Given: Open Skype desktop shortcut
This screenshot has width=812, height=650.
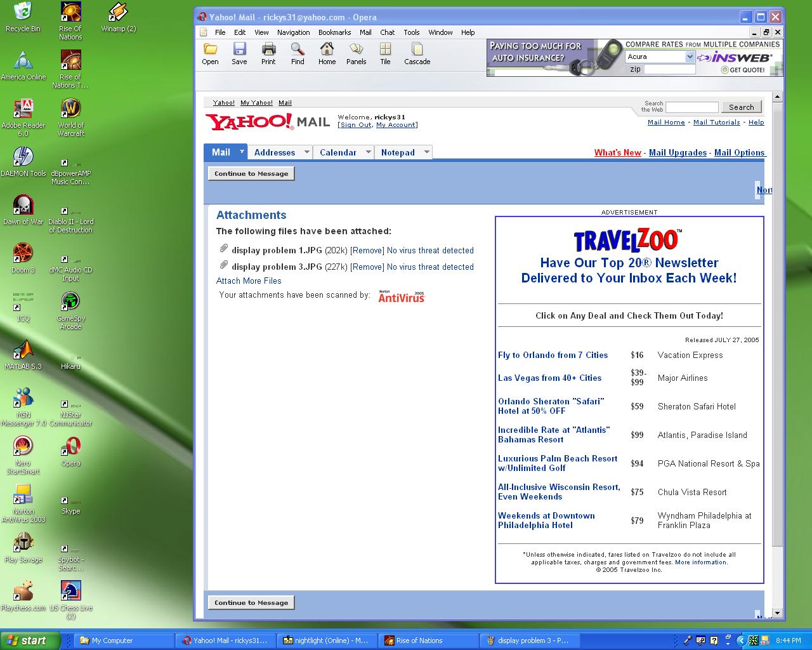Looking at the screenshot, I should coord(70,503).
